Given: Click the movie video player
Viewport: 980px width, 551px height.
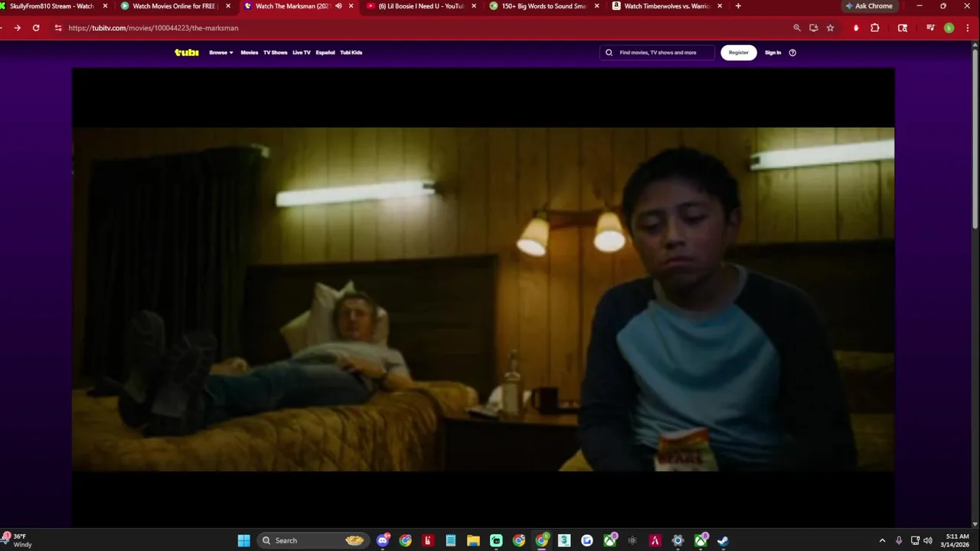Looking at the screenshot, I should [483, 298].
